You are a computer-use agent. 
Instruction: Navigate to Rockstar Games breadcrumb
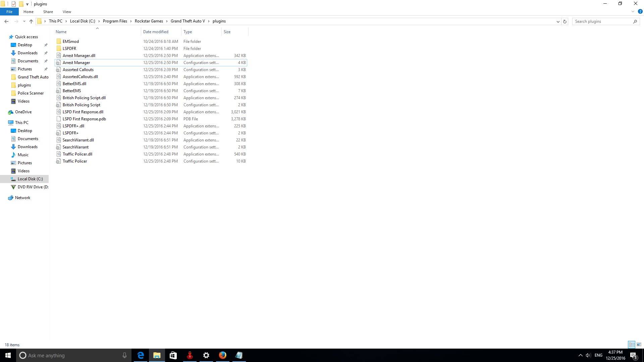point(149,21)
